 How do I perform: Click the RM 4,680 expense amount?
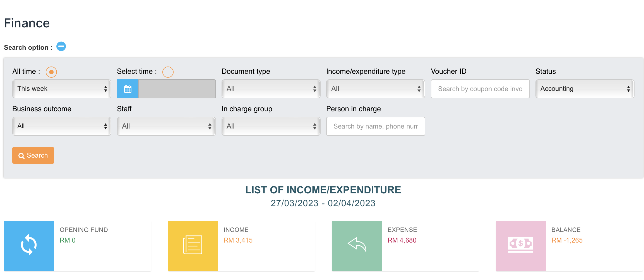coord(402,240)
